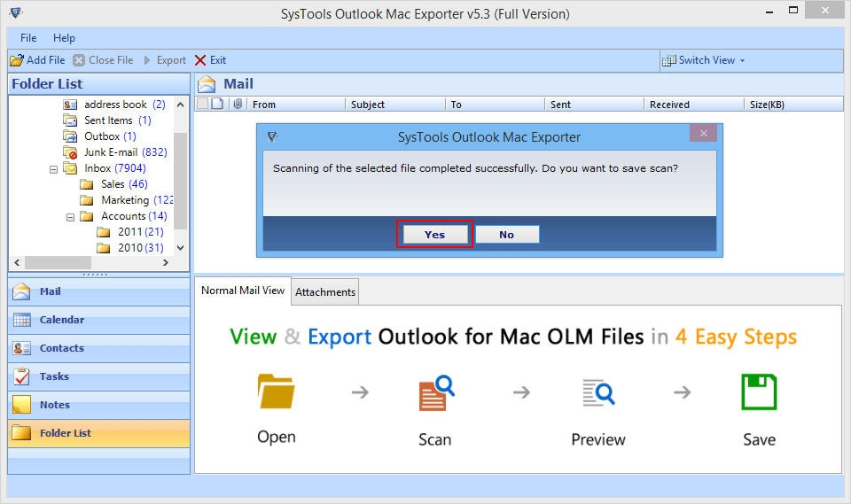Sort mail by Size(KB) column
851x504 pixels.
pos(794,105)
